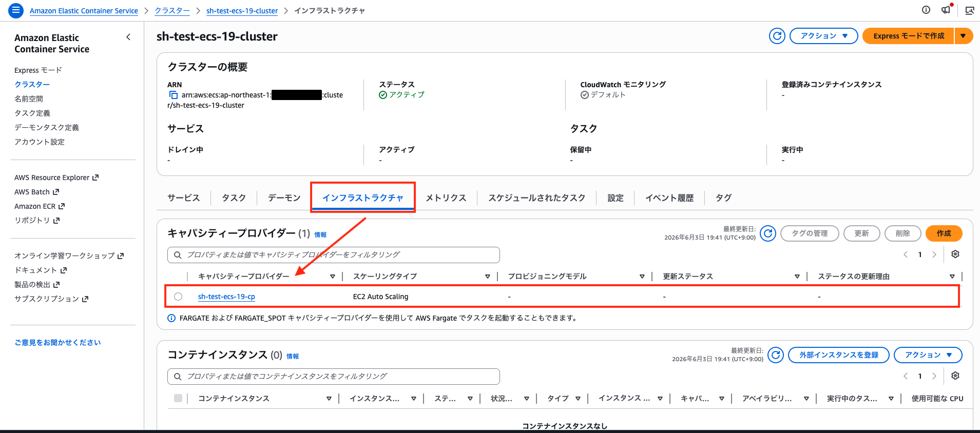Open container instances アクション dropdown
This screenshot has width=980, height=433.
[x=928, y=355]
